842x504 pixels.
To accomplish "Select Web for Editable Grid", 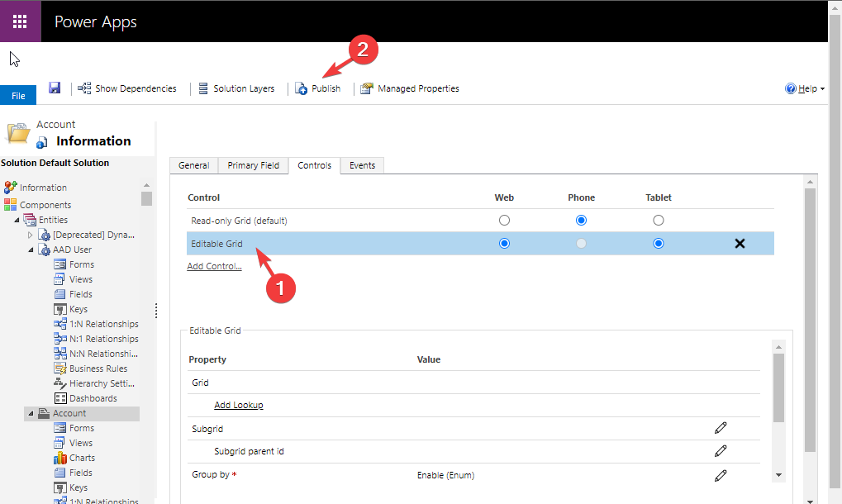I will click(x=504, y=243).
